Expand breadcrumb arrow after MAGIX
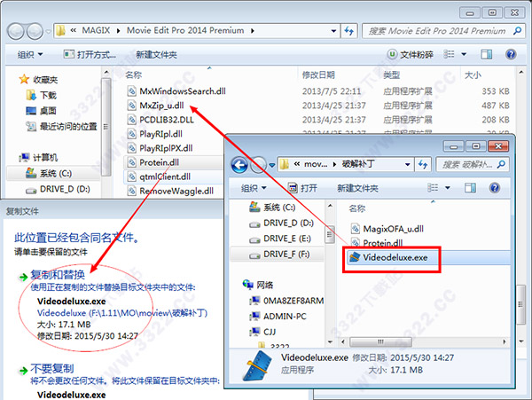Screen dimensions: 532x400 tap(119, 31)
